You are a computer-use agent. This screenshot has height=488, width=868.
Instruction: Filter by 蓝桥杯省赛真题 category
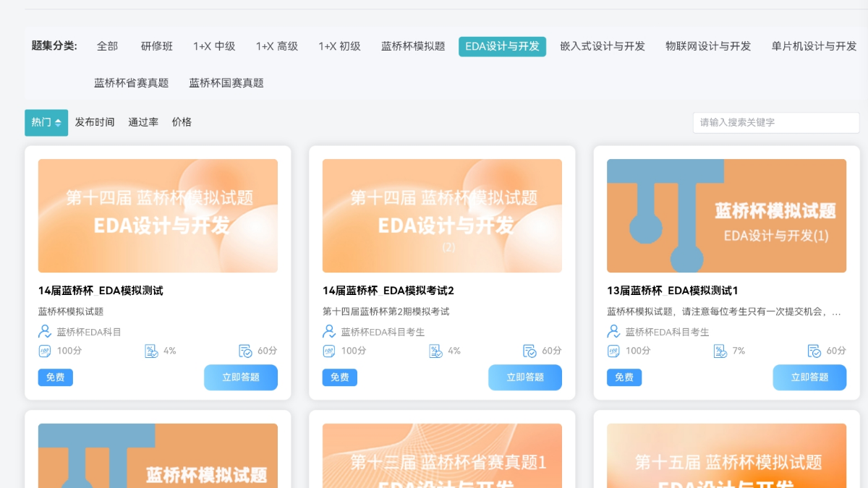pos(132,83)
